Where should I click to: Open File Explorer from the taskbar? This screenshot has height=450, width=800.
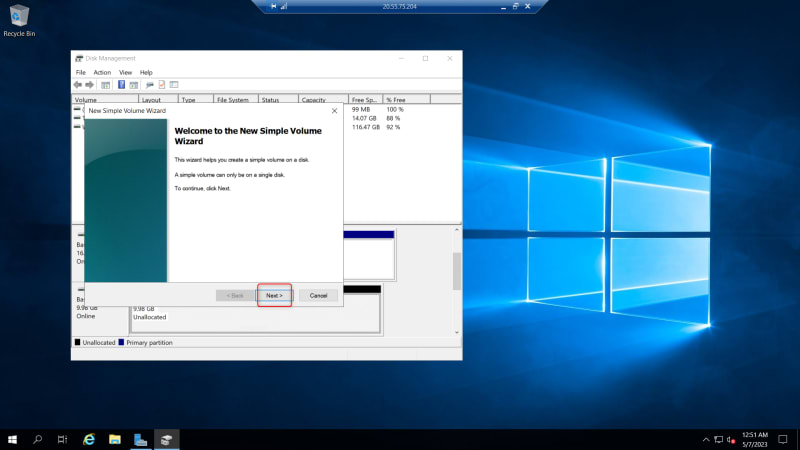[x=115, y=439]
